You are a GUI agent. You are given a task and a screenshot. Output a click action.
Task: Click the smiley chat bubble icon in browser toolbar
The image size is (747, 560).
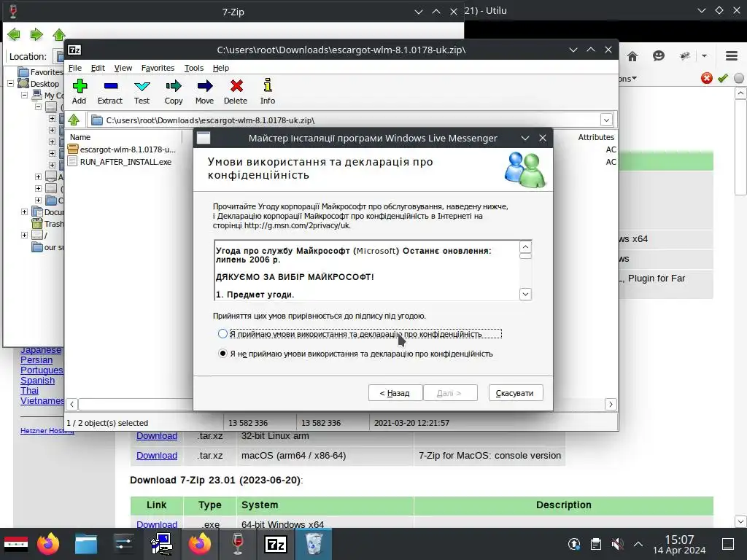click(x=659, y=56)
